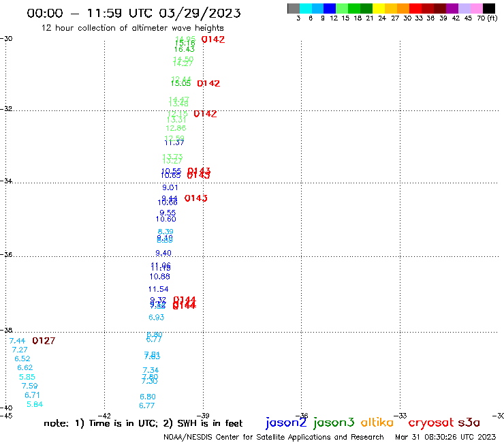Click the 5.85 wave height value
This screenshot has width=504, height=443.
(x=27, y=377)
